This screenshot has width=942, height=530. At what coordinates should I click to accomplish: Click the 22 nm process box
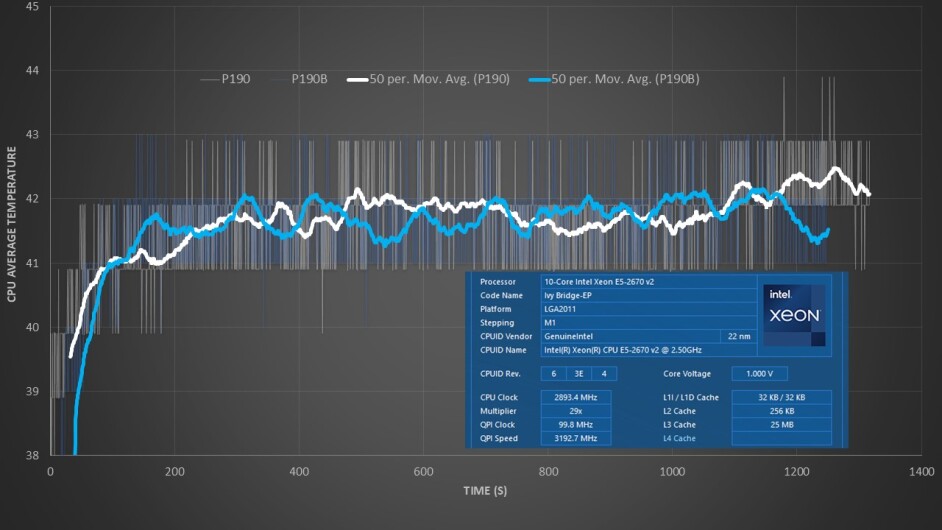pos(739,337)
